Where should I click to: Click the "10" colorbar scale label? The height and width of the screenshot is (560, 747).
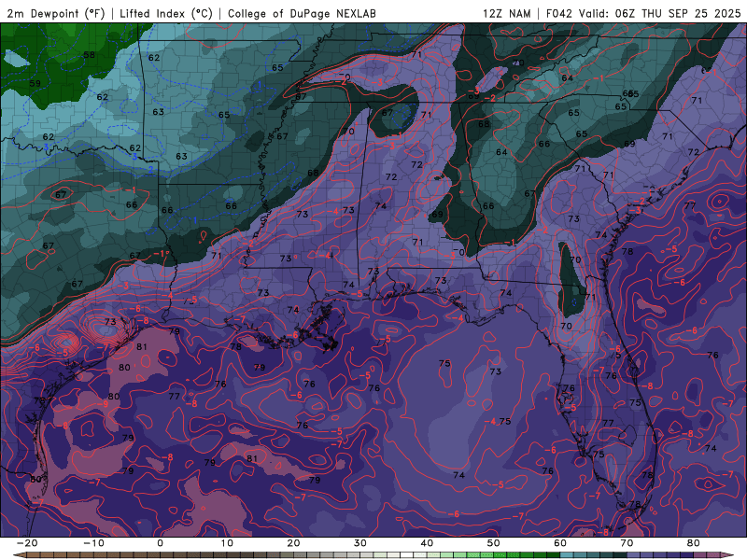(x=227, y=543)
